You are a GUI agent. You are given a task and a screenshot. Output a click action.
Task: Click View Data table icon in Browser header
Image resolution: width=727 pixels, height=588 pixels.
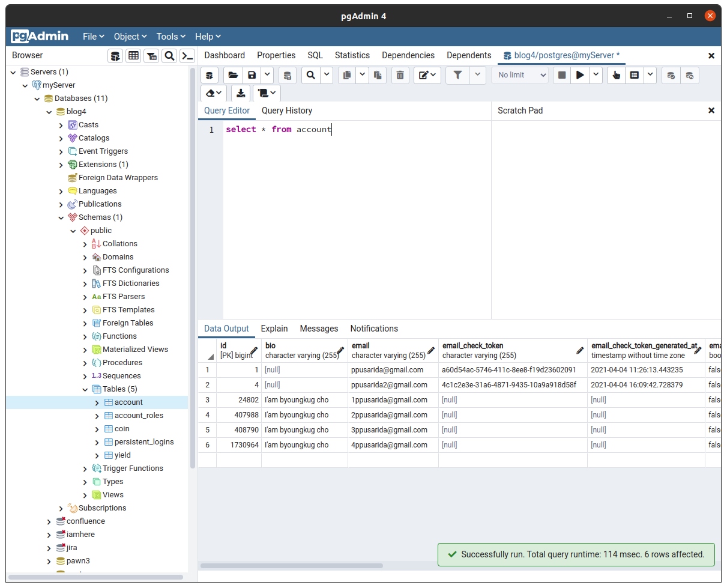pyautogui.click(x=133, y=56)
